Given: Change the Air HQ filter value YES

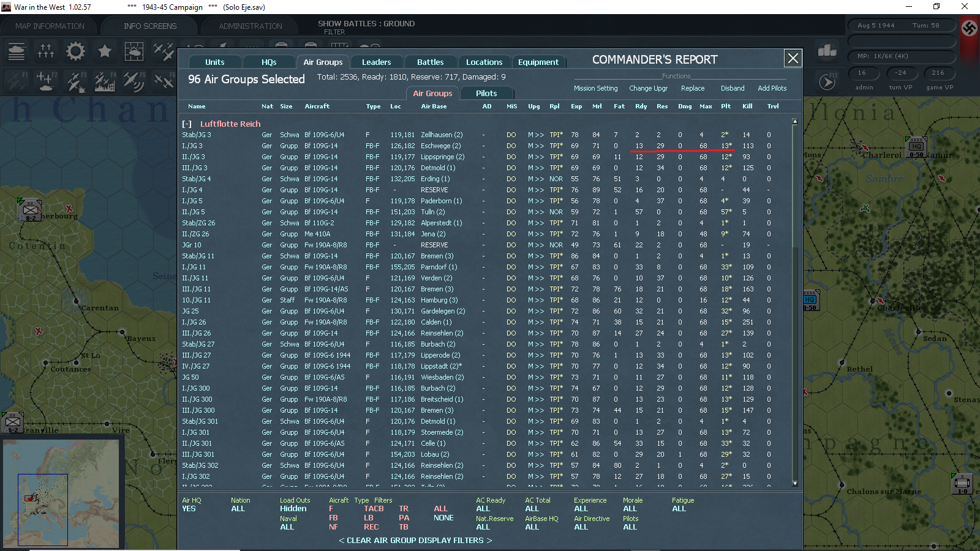Looking at the screenshot, I should tap(189, 509).
